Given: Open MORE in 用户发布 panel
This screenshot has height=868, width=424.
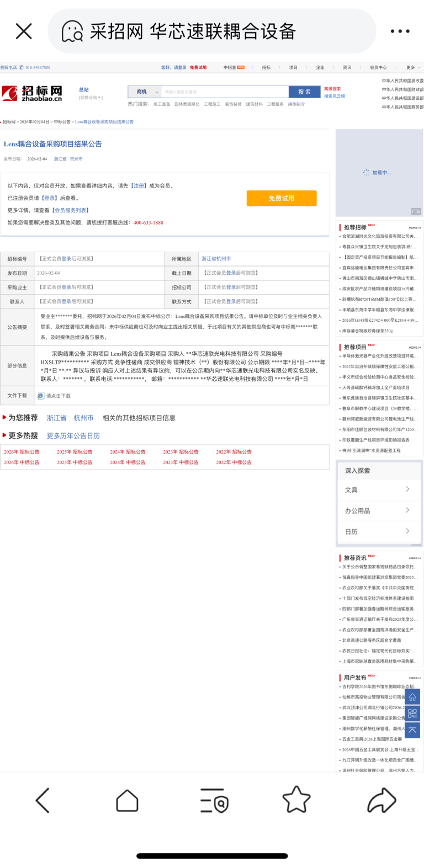Looking at the screenshot, I should [415, 678].
